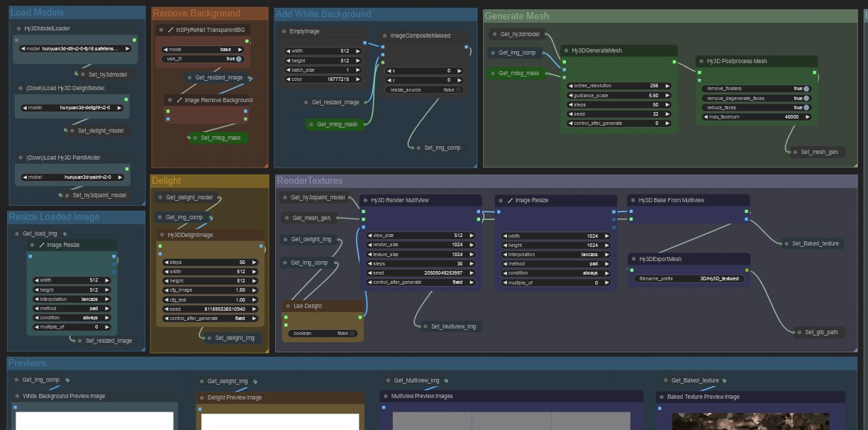Collapse the Hy3DModelLoader node using its title dot

pyautogui.click(x=18, y=29)
